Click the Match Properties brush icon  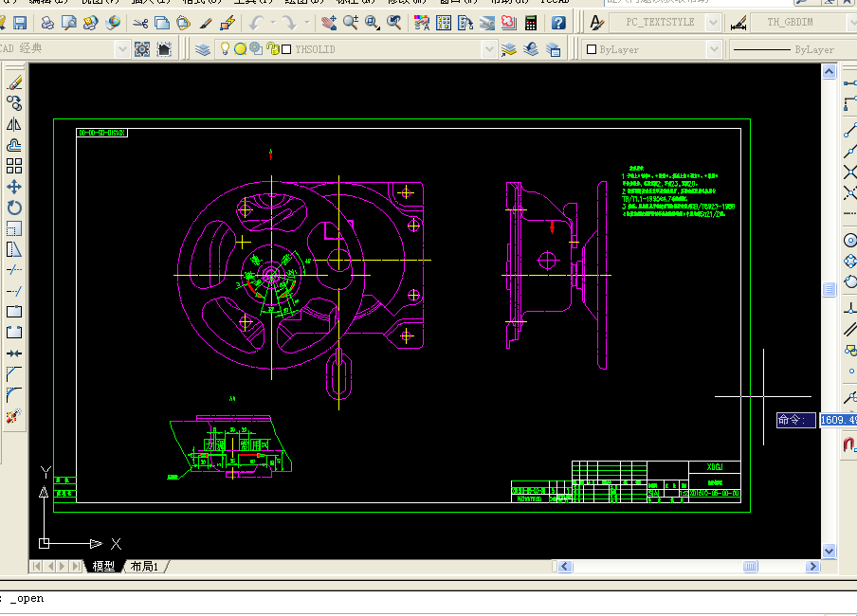pos(206,23)
